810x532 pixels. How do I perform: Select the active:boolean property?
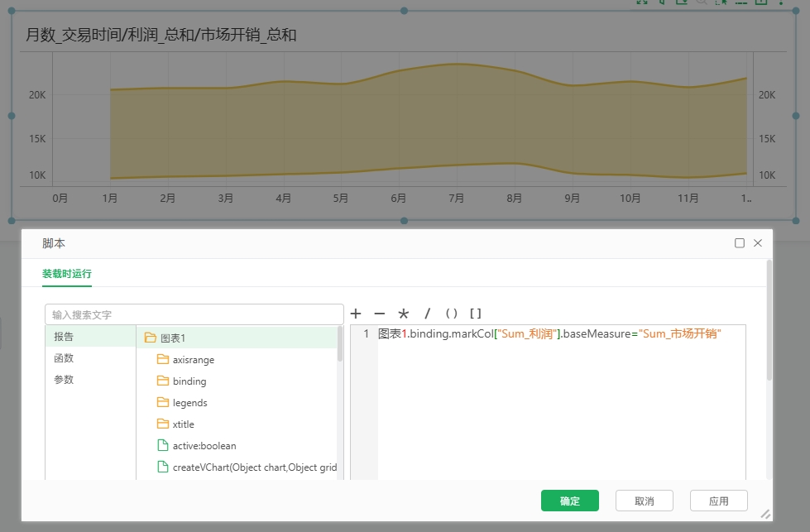tap(204, 446)
